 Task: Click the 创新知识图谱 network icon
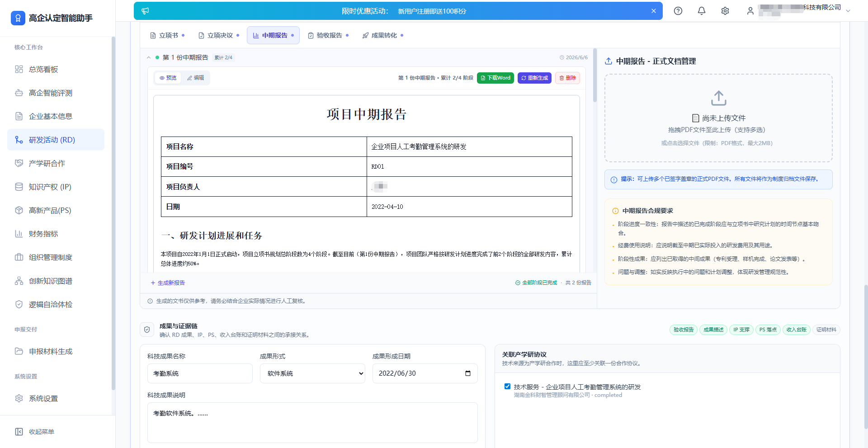click(19, 281)
